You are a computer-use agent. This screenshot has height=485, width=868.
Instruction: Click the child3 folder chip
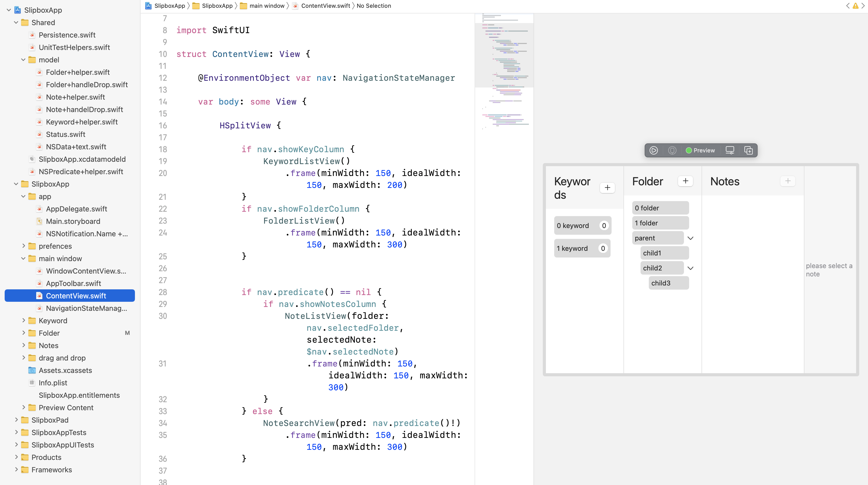pos(668,283)
